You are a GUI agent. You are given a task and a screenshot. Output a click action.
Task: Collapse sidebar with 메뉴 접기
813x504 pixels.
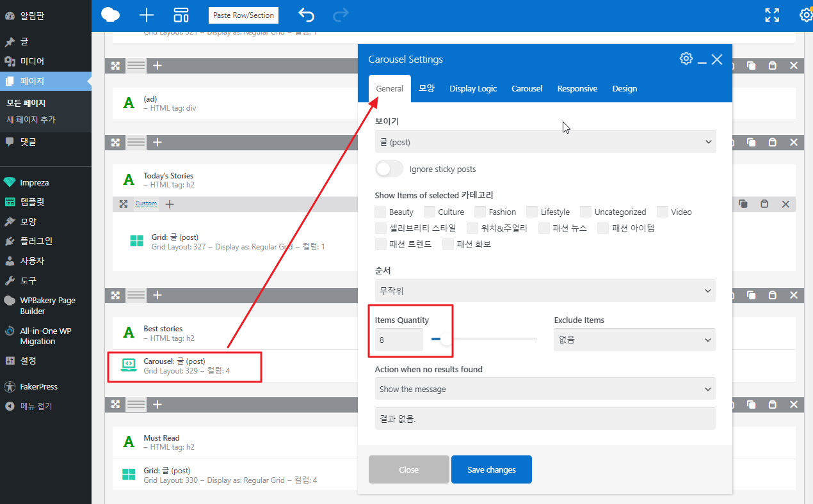[45, 406]
